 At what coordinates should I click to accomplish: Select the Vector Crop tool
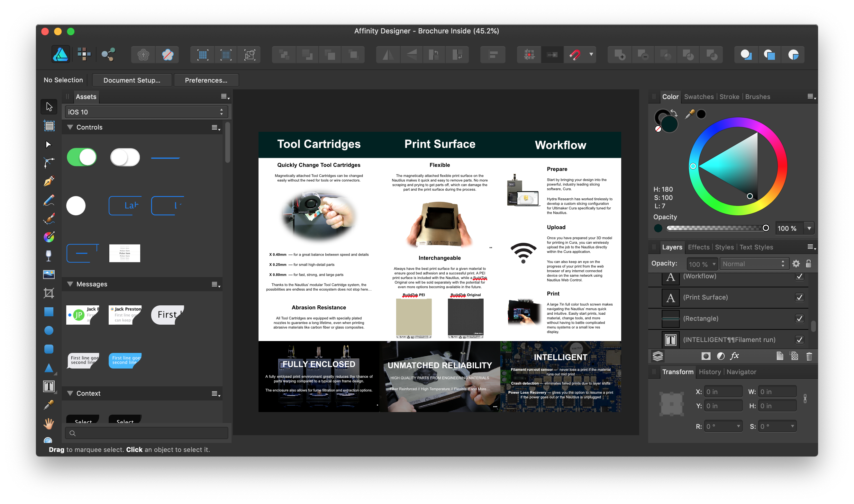click(x=49, y=293)
